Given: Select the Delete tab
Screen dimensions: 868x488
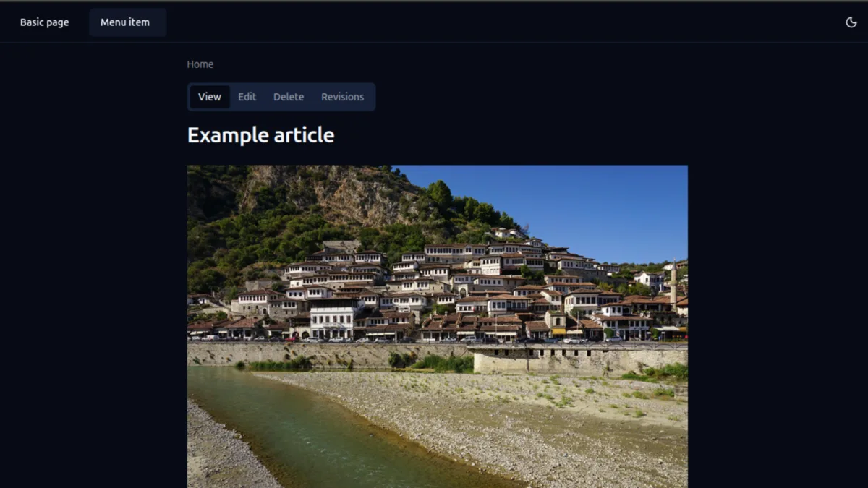Looking at the screenshot, I should tap(289, 97).
